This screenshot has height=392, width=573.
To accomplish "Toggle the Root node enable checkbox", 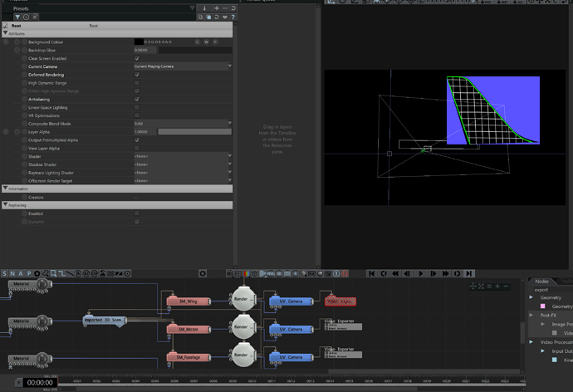I will [5, 26].
